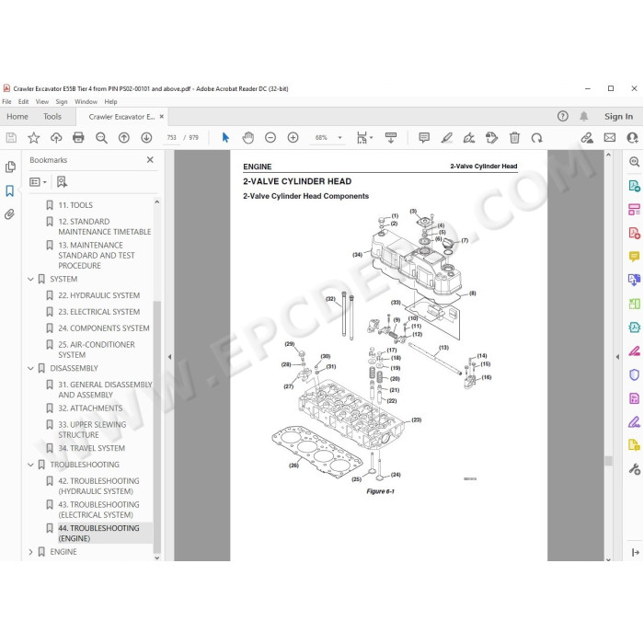Viewport: 644px width, 644px height.
Task: Close the Crawler Excavator document tab
Action: 161,117
